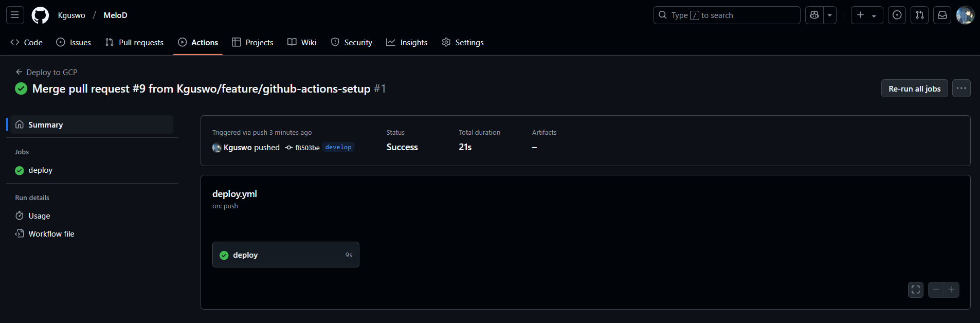Switch to the Security tab
Screen dimensions: 980x323
tap(352, 43)
